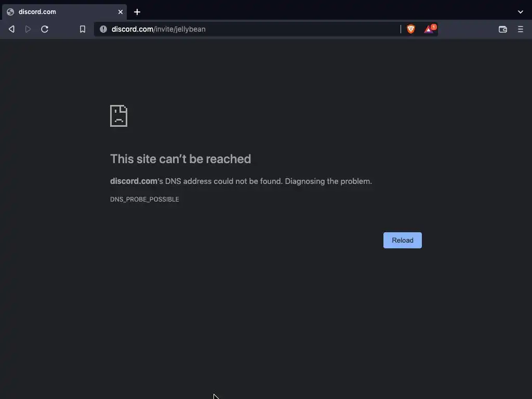Screen dimensions: 532x399
Task: Expand the tab search chevron
Action: point(521,12)
